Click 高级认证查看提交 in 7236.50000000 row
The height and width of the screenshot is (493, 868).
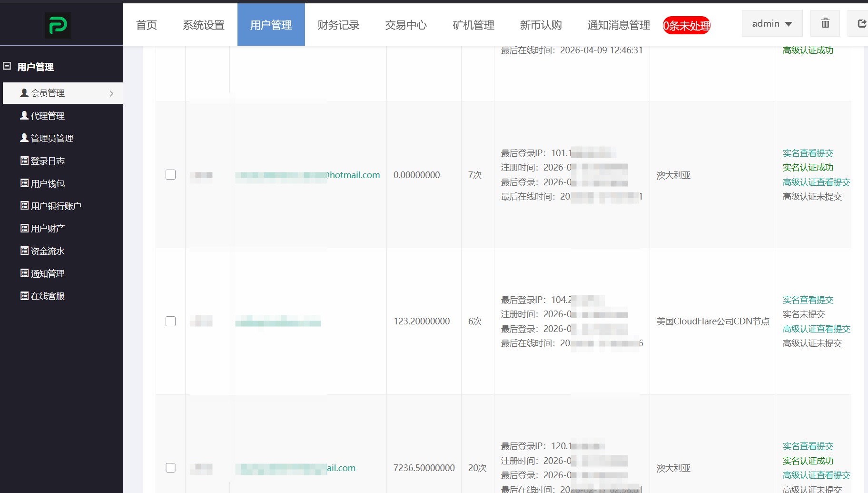coord(816,475)
